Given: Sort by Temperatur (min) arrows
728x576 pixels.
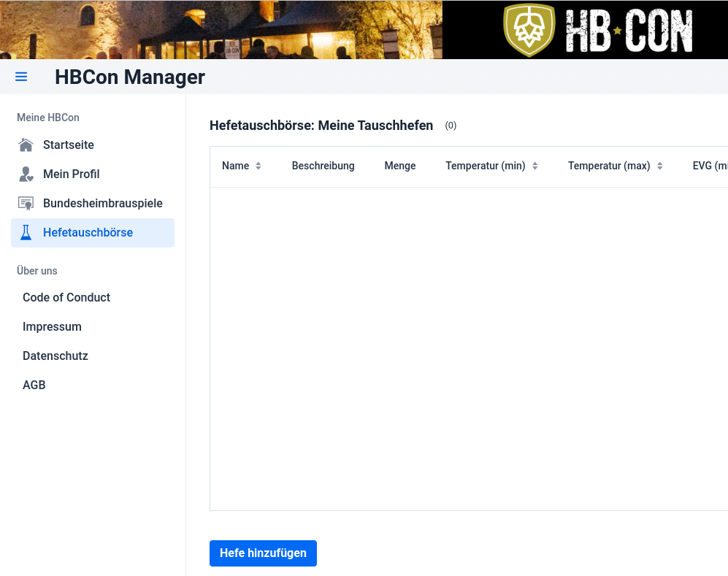Looking at the screenshot, I should 534,166.
